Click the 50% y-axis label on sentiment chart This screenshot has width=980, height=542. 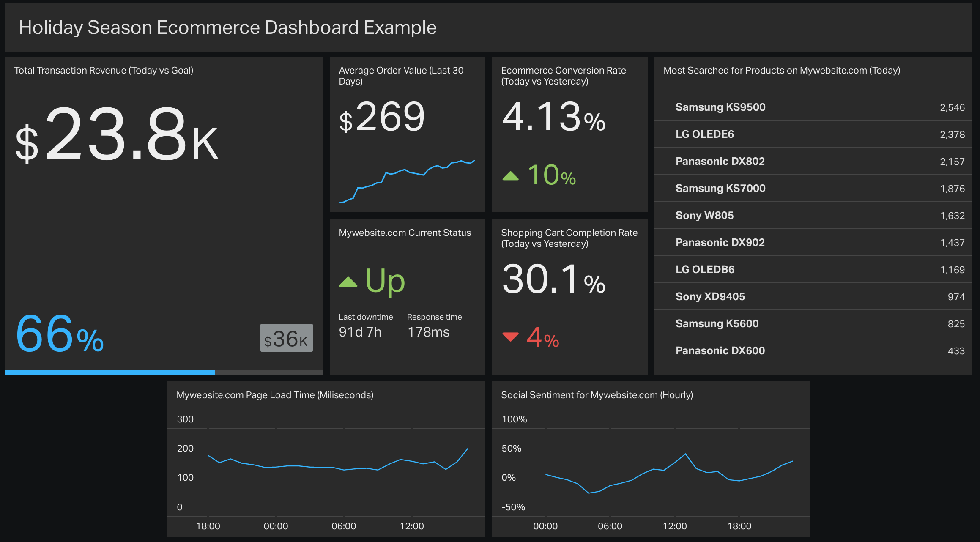coord(512,449)
